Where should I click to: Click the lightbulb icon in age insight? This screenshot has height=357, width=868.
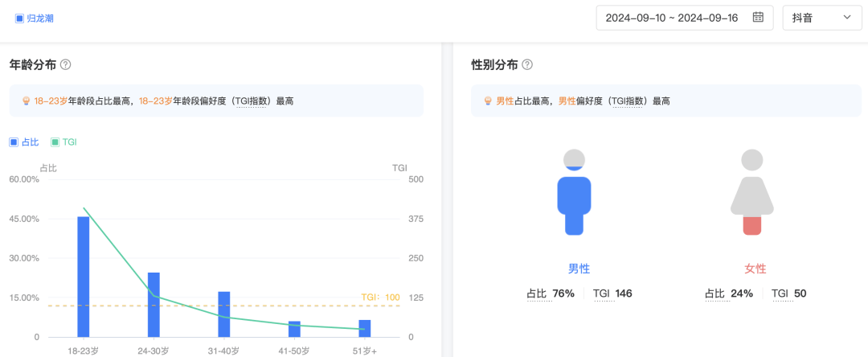(26, 101)
